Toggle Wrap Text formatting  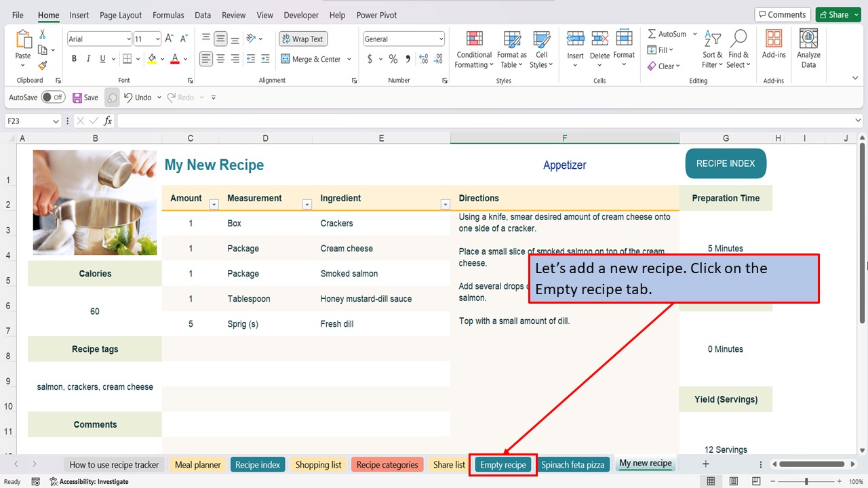pos(302,39)
